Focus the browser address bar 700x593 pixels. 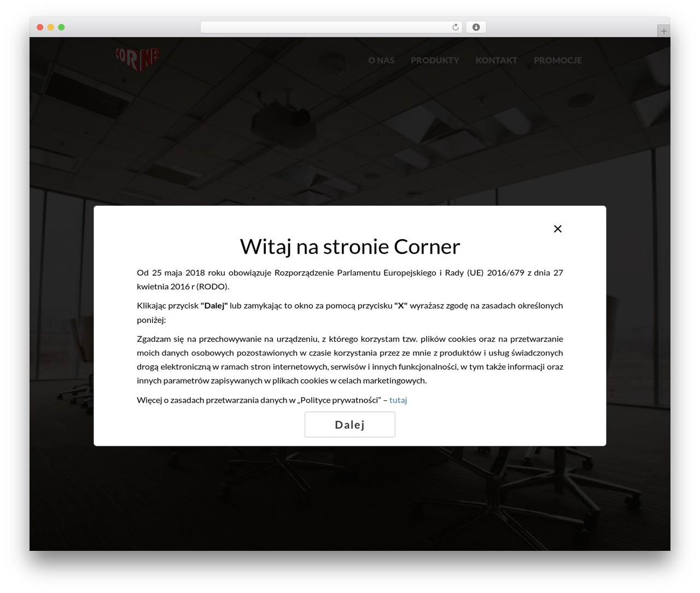click(x=331, y=27)
